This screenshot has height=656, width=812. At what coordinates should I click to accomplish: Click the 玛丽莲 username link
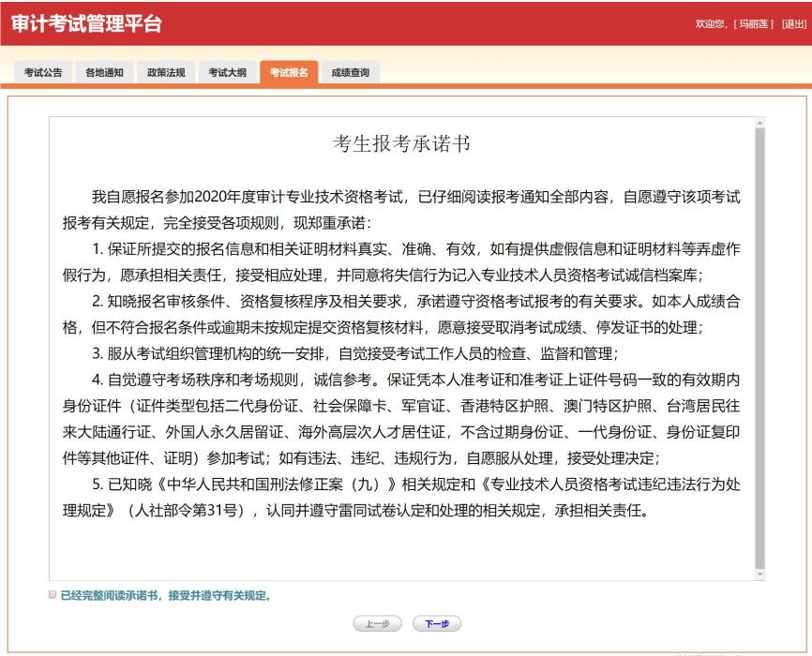tap(753, 23)
